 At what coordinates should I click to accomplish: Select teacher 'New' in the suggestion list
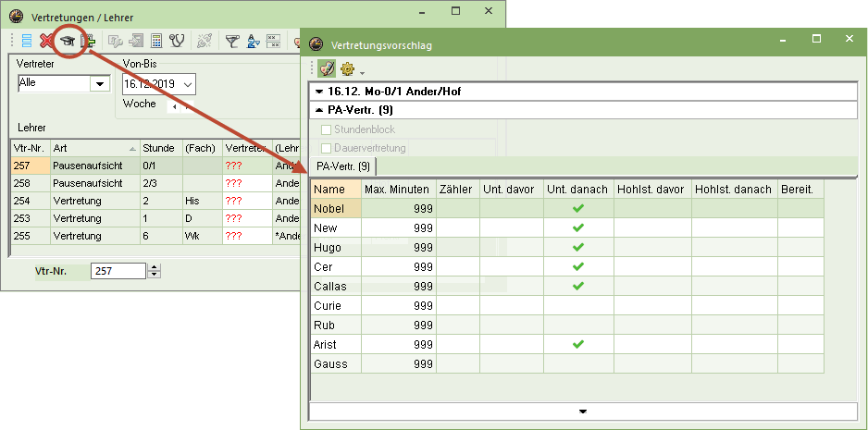pyautogui.click(x=336, y=228)
